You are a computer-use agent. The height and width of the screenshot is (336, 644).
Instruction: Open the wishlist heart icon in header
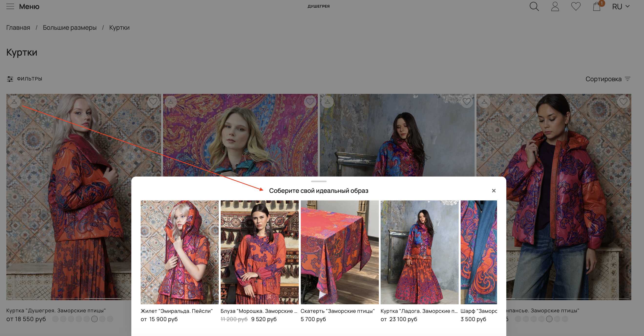[576, 7]
